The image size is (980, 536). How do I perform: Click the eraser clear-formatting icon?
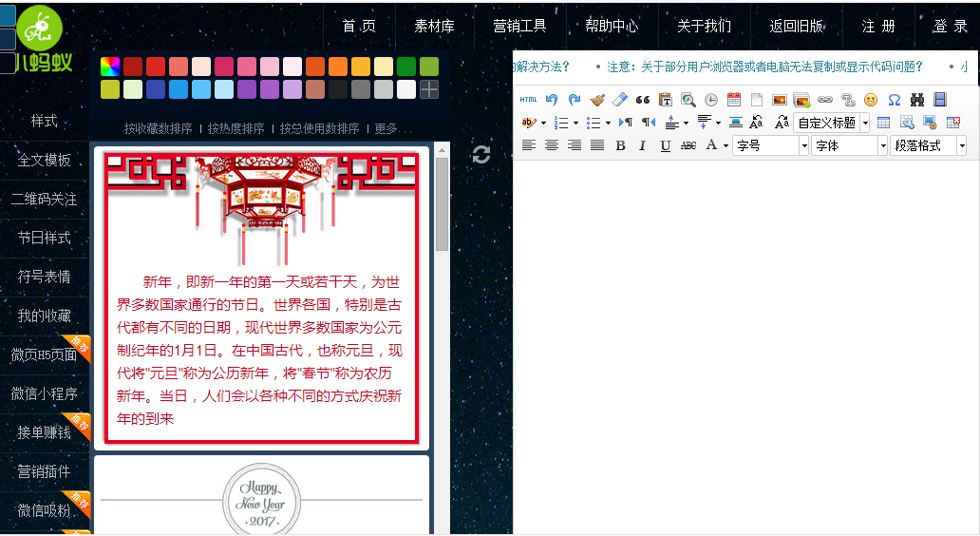coord(620,99)
